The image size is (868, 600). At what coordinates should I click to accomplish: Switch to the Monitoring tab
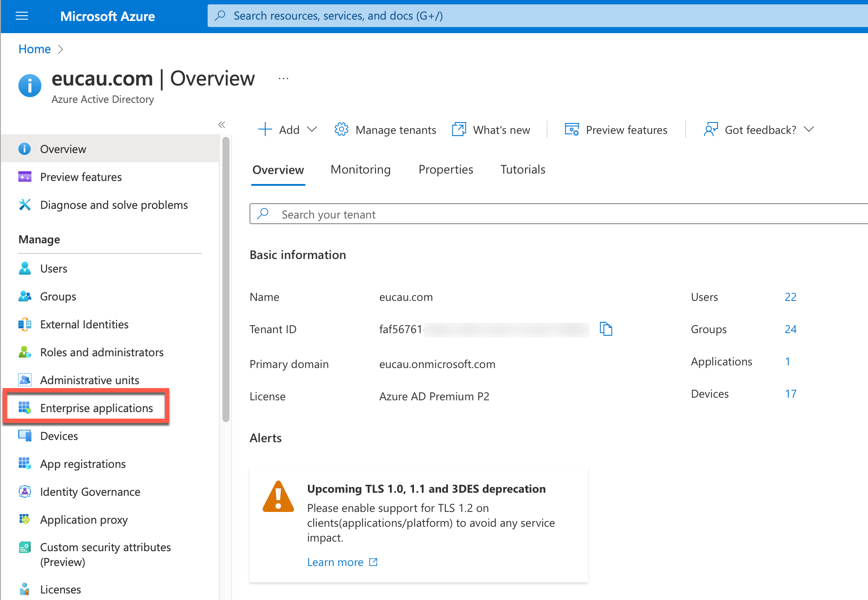coord(360,170)
